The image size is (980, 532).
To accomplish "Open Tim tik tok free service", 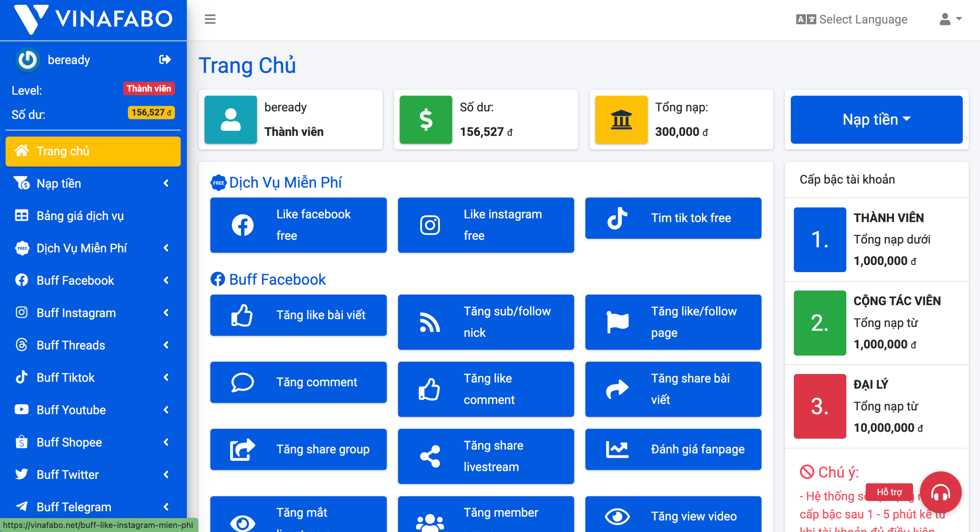I will click(x=673, y=218).
